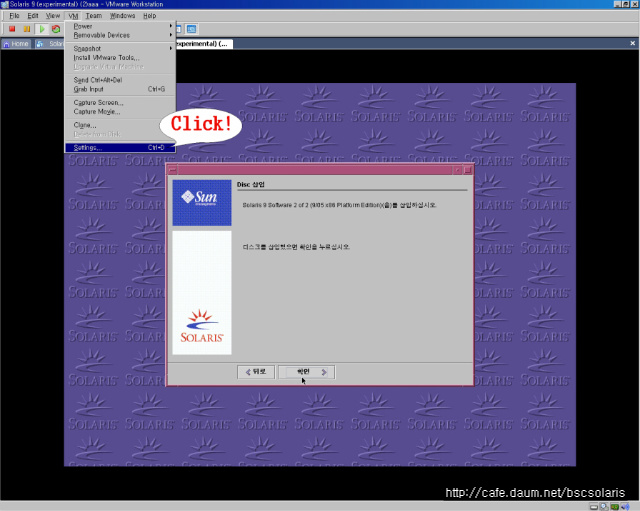Viewport: 640px width, 511px height.
Task: Open the Help menu
Action: (149, 16)
